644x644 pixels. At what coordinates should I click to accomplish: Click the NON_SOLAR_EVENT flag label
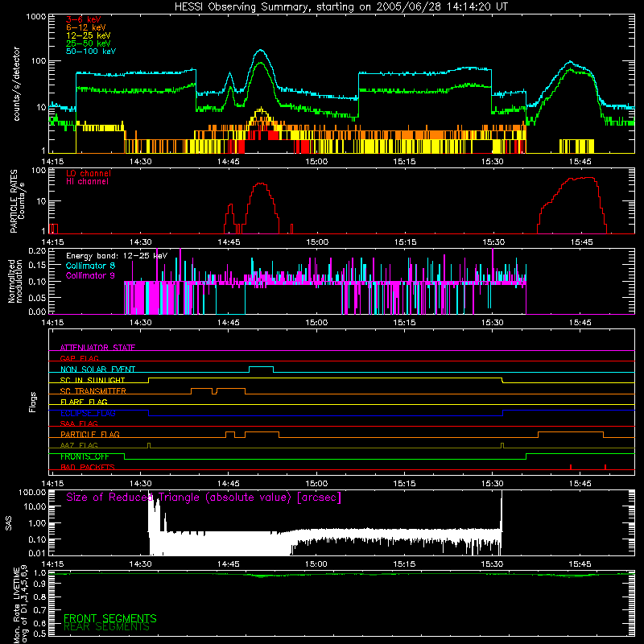tap(97, 369)
